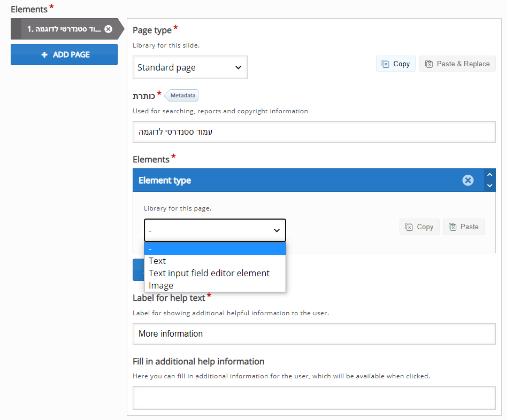Click the additional help information textarea
506x420 pixels.
point(314,398)
